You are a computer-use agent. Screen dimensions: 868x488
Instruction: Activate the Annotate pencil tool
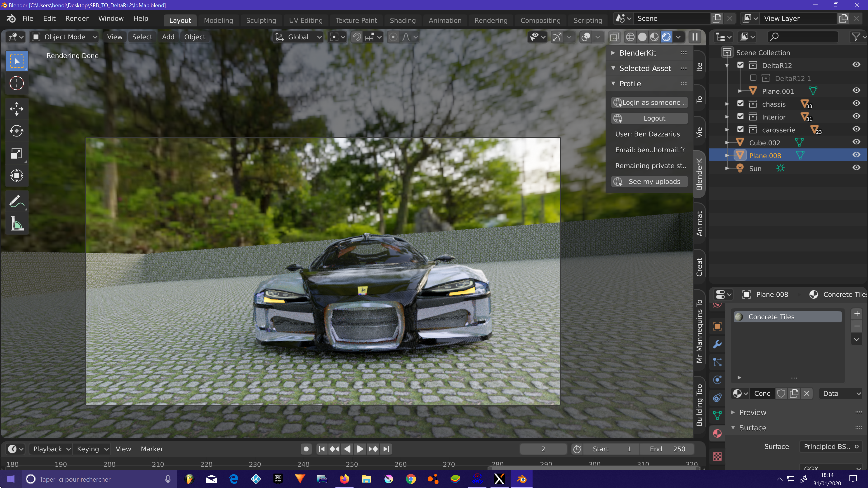[17, 201]
